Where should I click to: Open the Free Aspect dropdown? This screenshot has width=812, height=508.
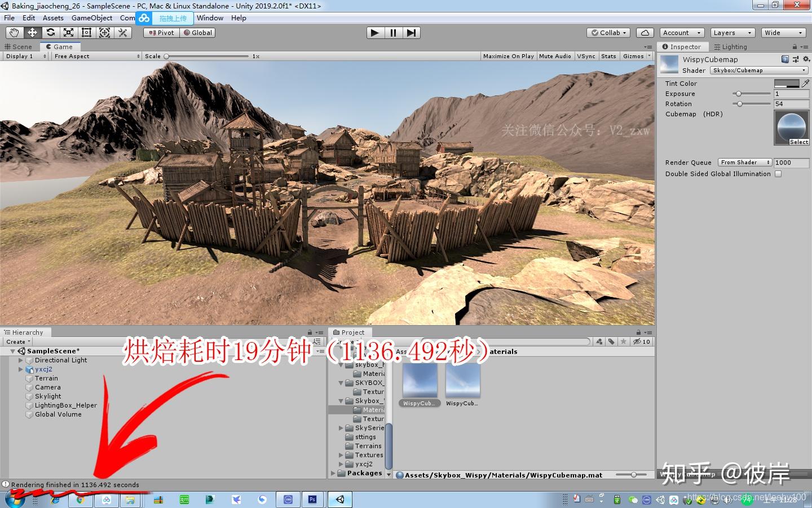96,56
